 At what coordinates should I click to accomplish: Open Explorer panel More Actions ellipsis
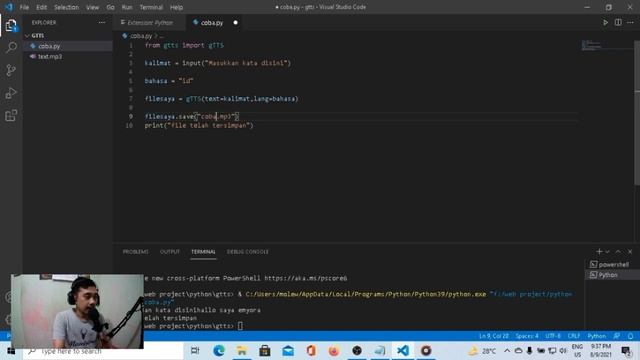pyautogui.click(x=102, y=22)
